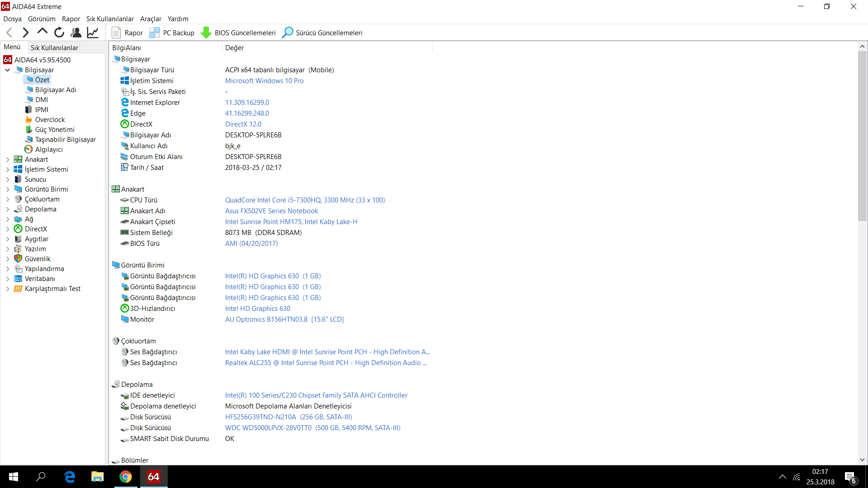
Task: Click the Rapor document icon in toolbar
Action: point(116,33)
